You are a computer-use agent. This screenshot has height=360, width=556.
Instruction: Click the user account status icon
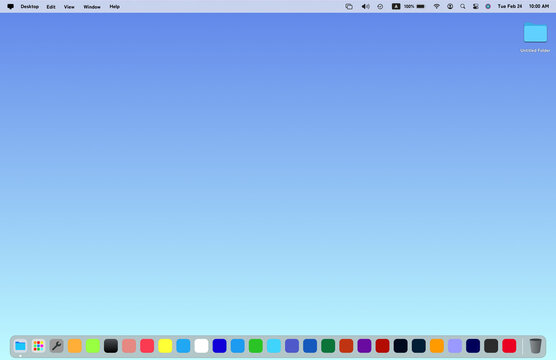click(450, 6)
